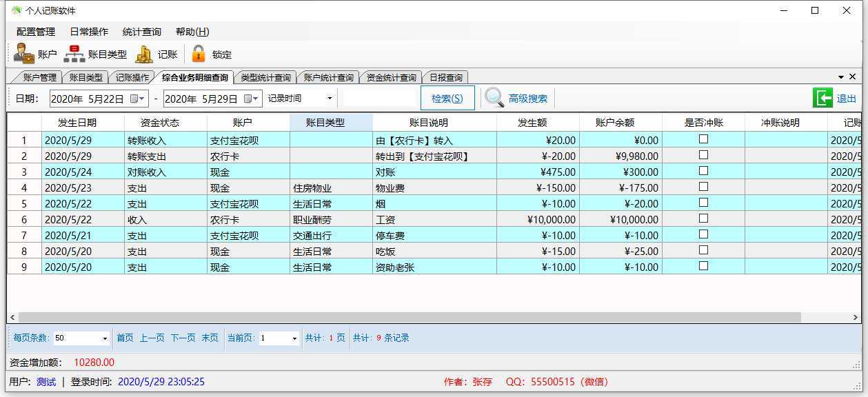Viewport: 868px width, 397px height.
Task: Open the 帮助(H) menu
Action: pyautogui.click(x=192, y=32)
